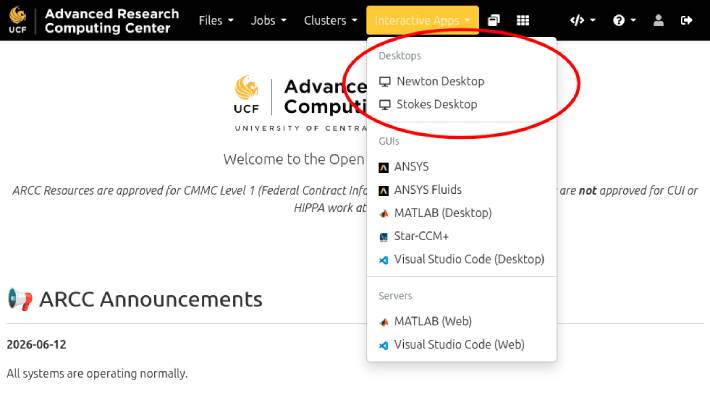
Task: Open MATLAB (Desktop) app
Action: click(x=461, y=213)
